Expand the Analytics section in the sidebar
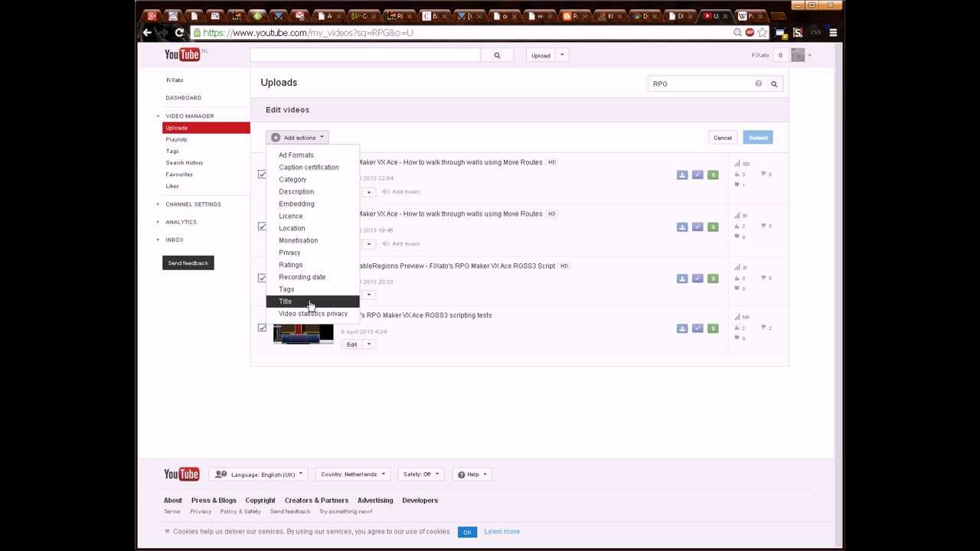This screenshot has width=980, height=551. pyautogui.click(x=181, y=222)
